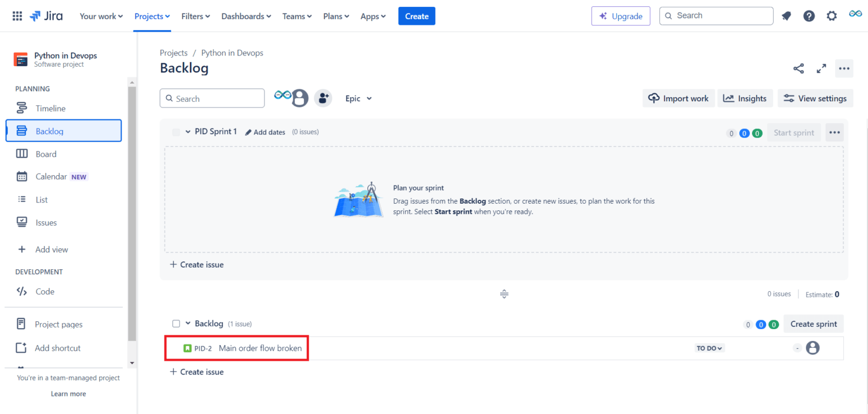The image size is (868, 414).
Task: Enter fullscreen with the expand icon
Action: pyautogui.click(x=821, y=68)
